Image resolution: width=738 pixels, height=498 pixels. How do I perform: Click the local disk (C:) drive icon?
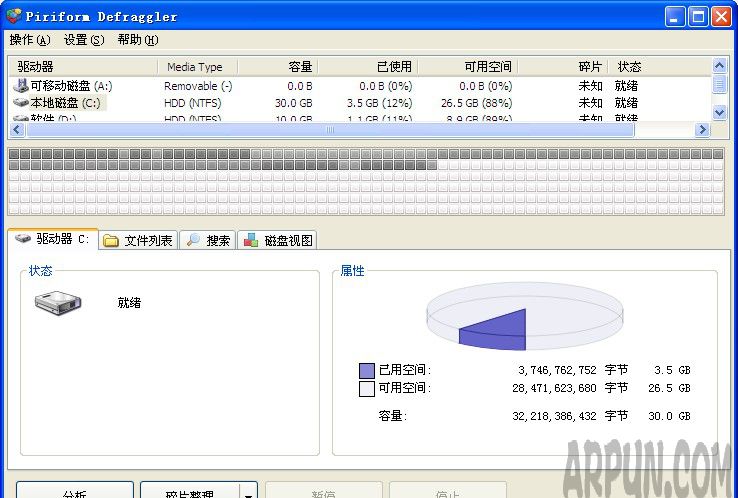click(x=21, y=102)
